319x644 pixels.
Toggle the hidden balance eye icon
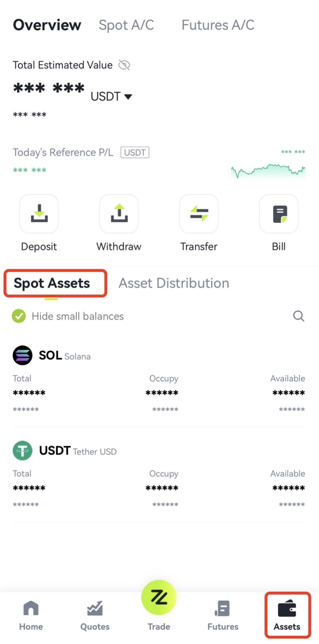(124, 65)
